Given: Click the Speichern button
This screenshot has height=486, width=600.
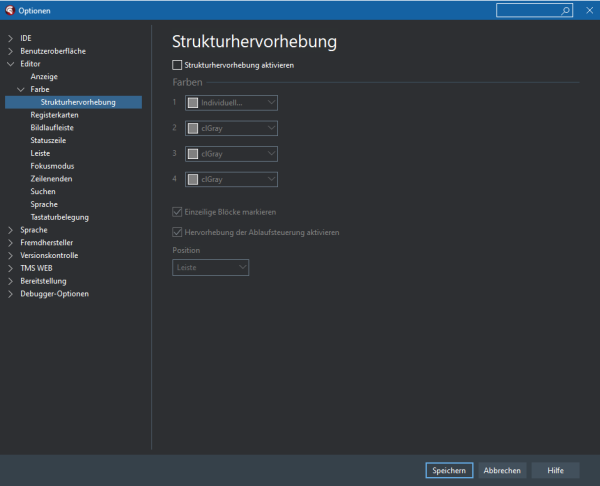Looking at the screenshot, I should click(448, 470).
